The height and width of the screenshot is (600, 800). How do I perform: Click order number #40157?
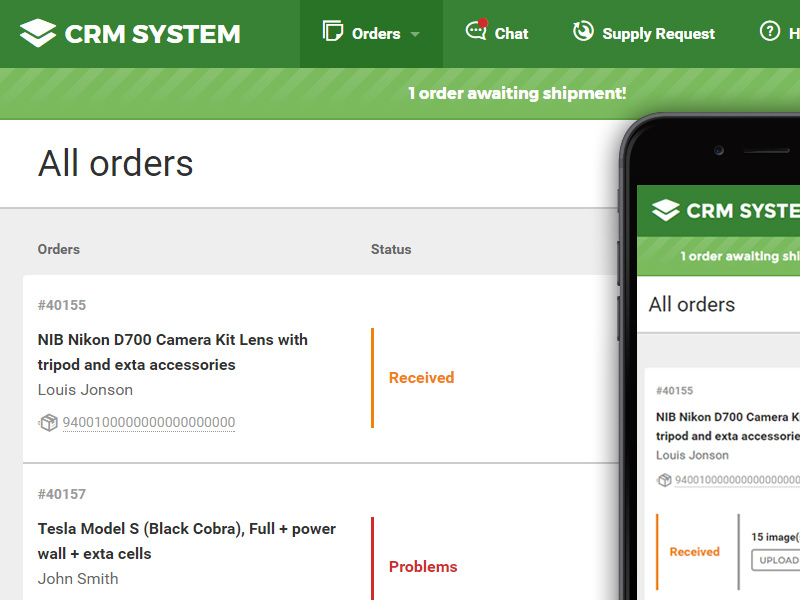62,494
